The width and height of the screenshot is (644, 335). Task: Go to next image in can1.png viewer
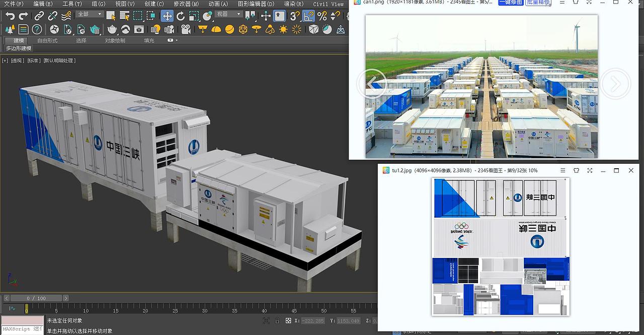pyautogui.click(x=615, y=84)
